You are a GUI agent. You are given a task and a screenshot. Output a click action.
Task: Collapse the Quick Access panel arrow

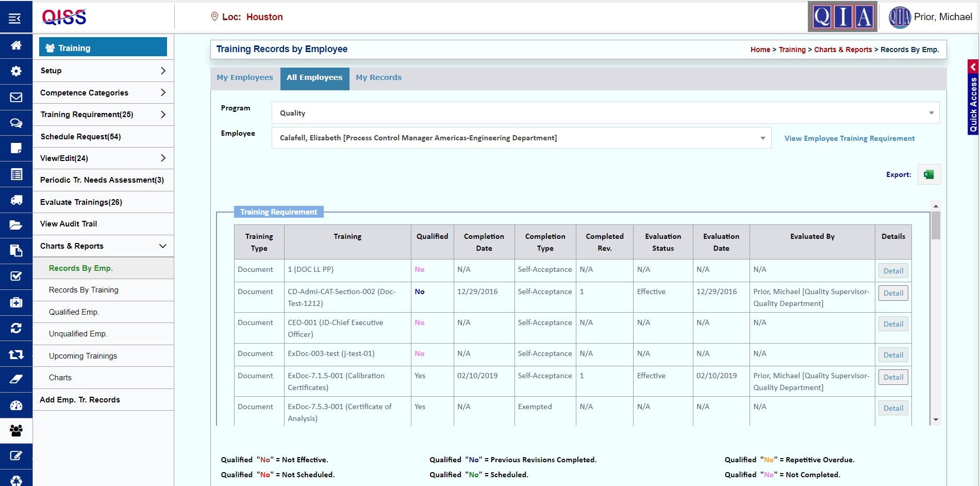[x=973, y=67]
